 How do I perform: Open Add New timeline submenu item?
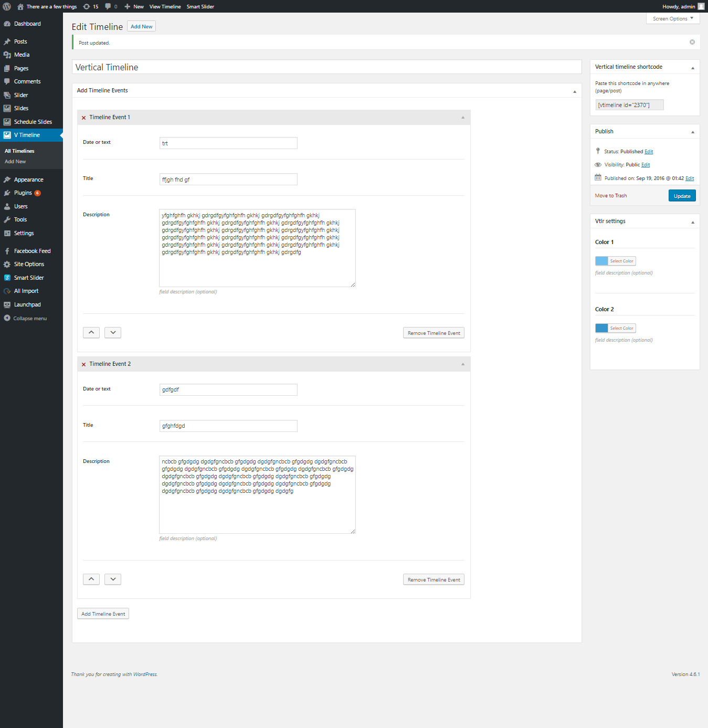[15, 162]
